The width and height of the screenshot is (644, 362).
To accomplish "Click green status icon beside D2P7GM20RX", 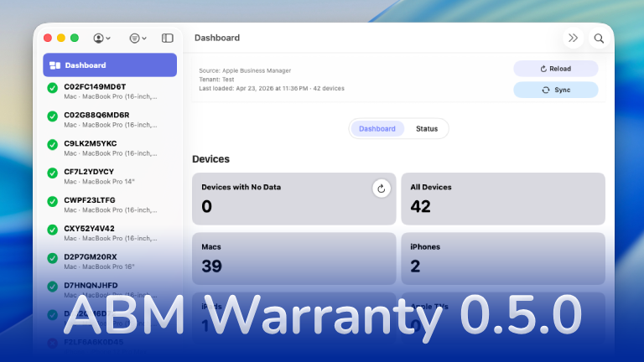I will point(53,259).
